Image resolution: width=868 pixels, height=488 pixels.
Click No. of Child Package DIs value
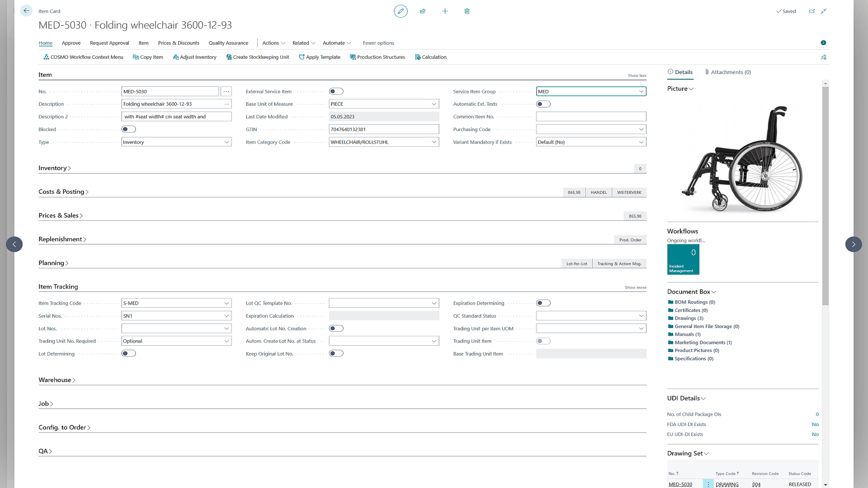coord(817,414)
